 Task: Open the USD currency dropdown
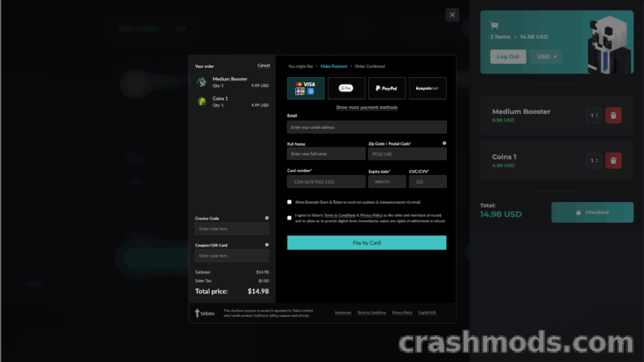[546, 57]
